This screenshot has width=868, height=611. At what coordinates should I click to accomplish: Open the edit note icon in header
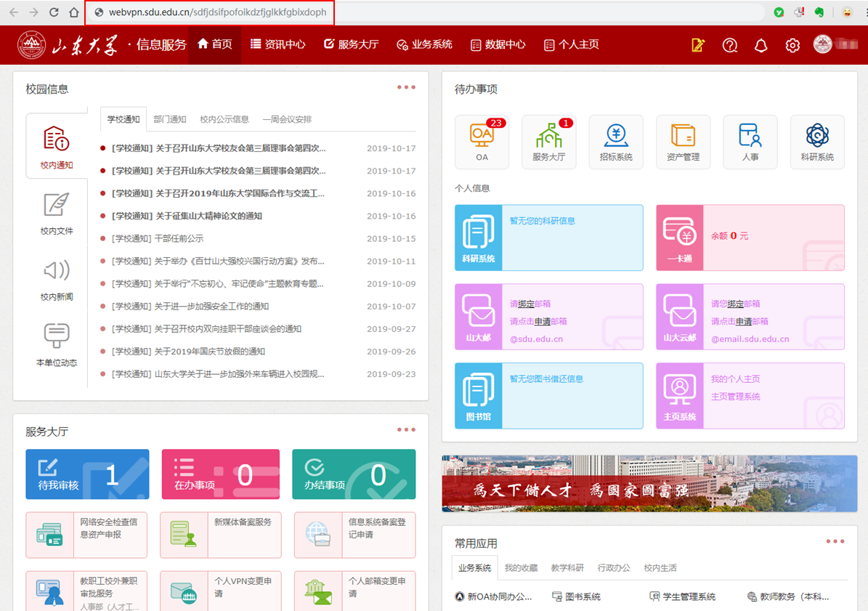click(x=698, y=45)
